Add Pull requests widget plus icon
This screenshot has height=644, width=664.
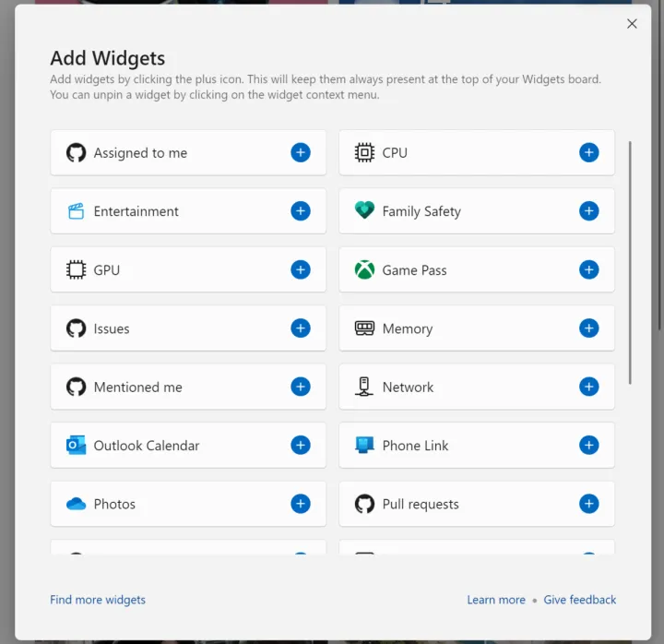pyautogui.click(x=589, y=504)
